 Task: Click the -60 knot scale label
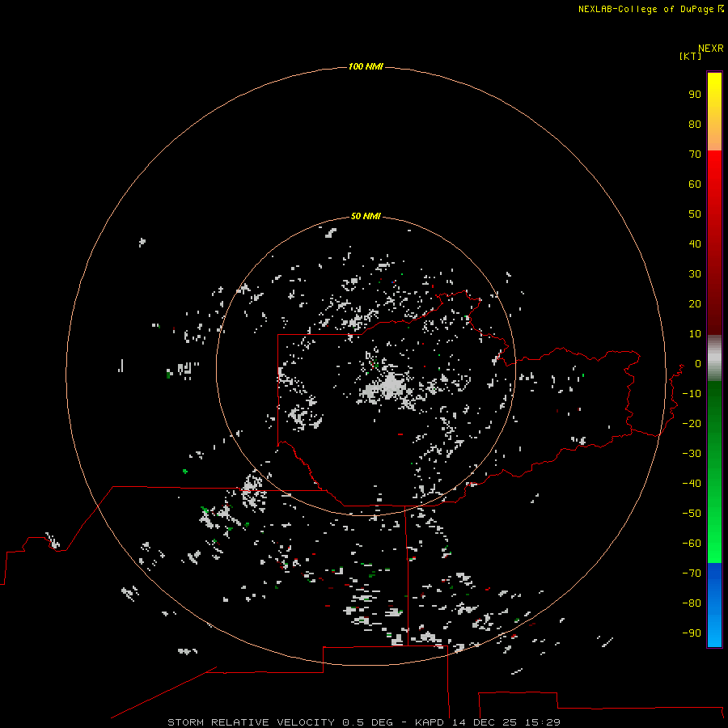[x=692, y=544]
